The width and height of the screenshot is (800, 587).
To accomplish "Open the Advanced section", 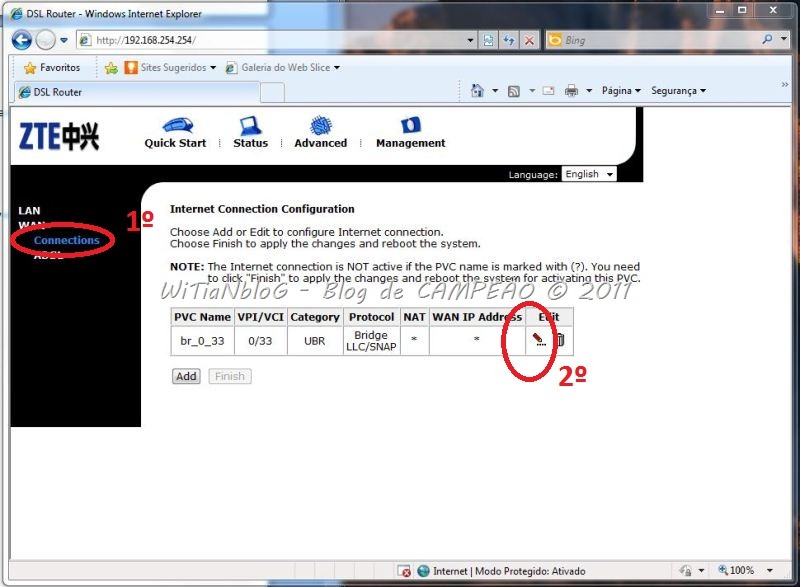I will pos(320,133).
